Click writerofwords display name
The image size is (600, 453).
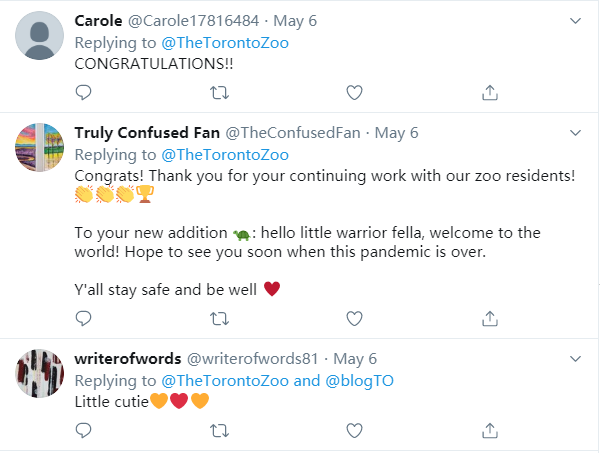click(x=128, y=358)
